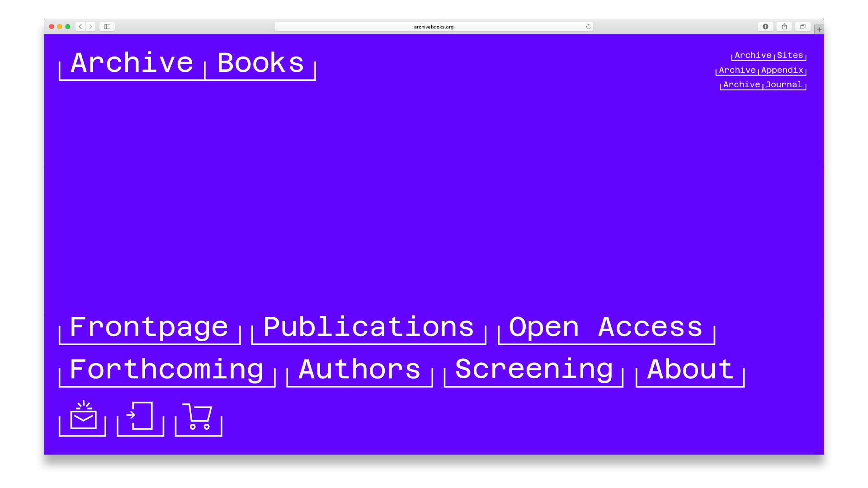Open the shopping cart icon
This screenshot has height=488, width=868.
pos(198,417)
